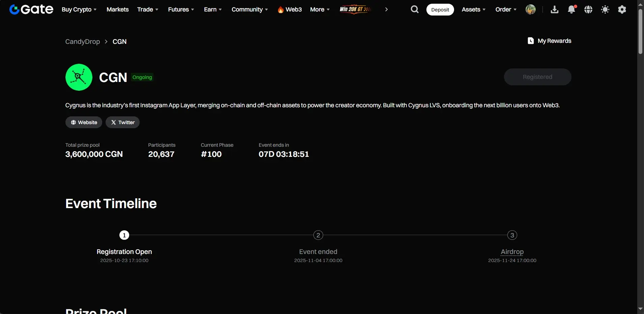Click the event countdown 07D 03:18:51

click(x=284, y=154)
